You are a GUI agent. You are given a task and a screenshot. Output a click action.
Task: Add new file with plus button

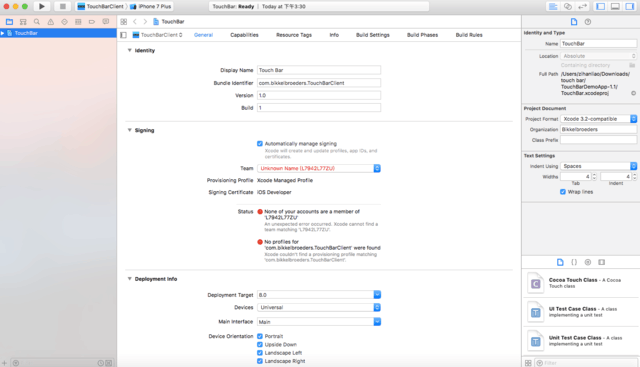(4, 363)
